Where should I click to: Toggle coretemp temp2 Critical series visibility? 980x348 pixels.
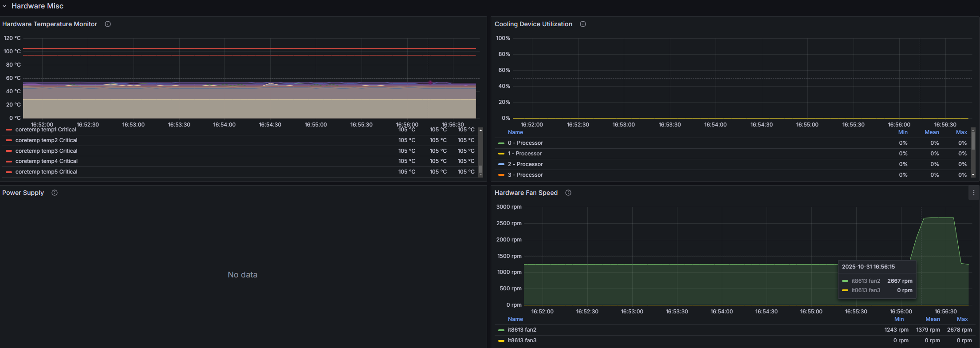coord(46,140)
